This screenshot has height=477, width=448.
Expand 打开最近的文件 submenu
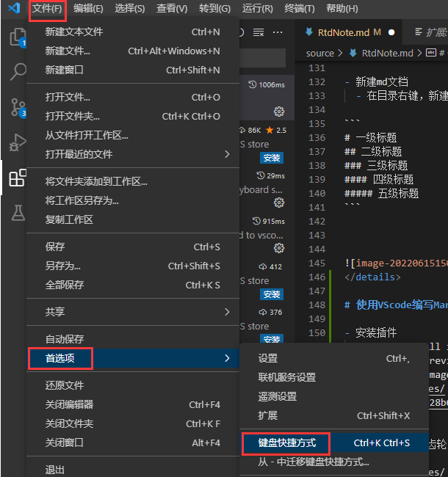[x=133, y=154]
